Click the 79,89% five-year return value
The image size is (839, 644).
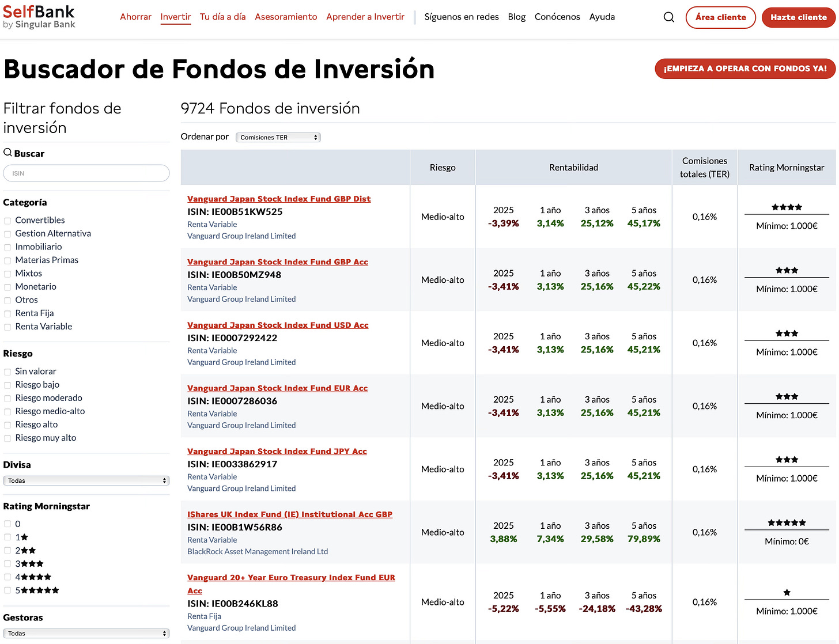[x=644, y=539]
